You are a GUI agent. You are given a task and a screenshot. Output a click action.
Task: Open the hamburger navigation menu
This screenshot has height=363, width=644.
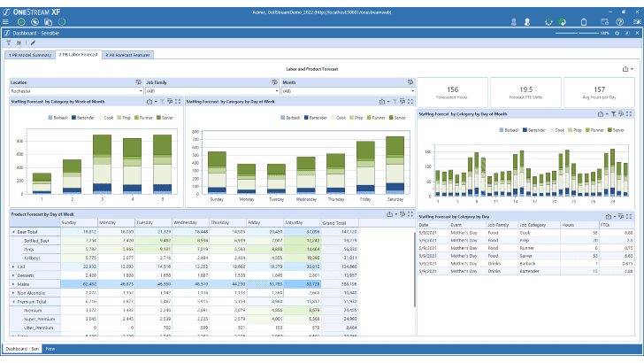[7, 21]
